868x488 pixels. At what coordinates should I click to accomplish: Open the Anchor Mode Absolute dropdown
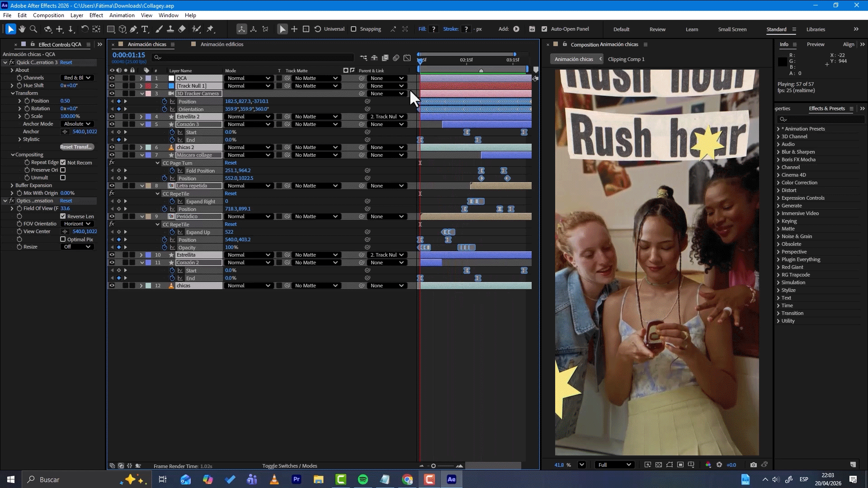(77, 124)
